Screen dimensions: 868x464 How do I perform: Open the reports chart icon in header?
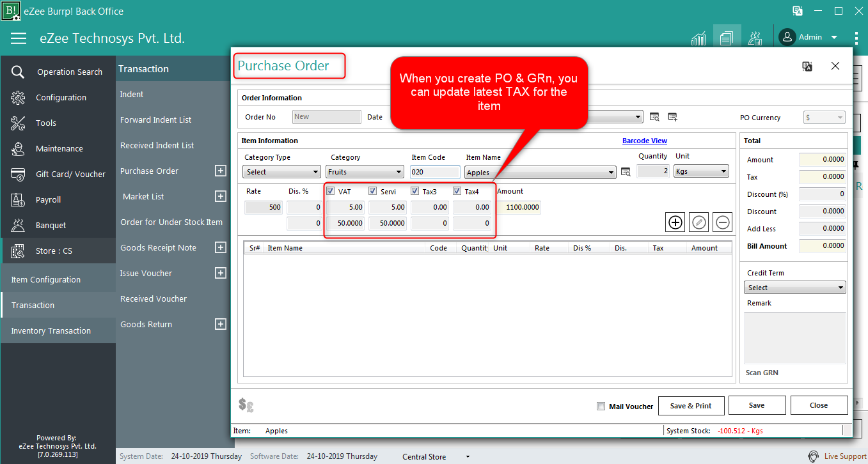coord(698,38)
